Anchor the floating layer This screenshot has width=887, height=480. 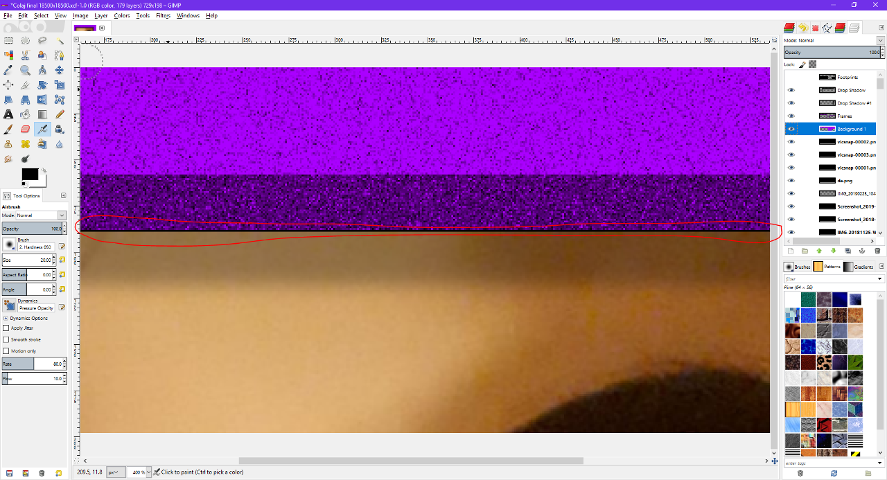click(x=862, y=251)
